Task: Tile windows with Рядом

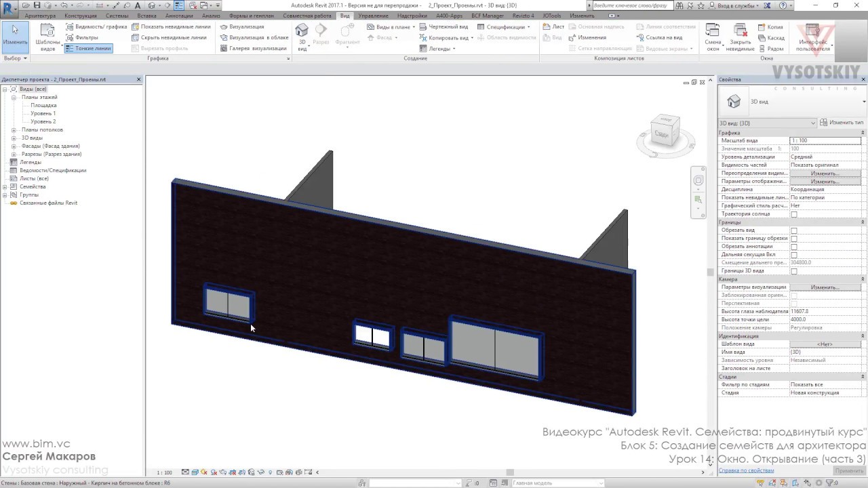Action: pyautogui.click(x=771, y=49)
